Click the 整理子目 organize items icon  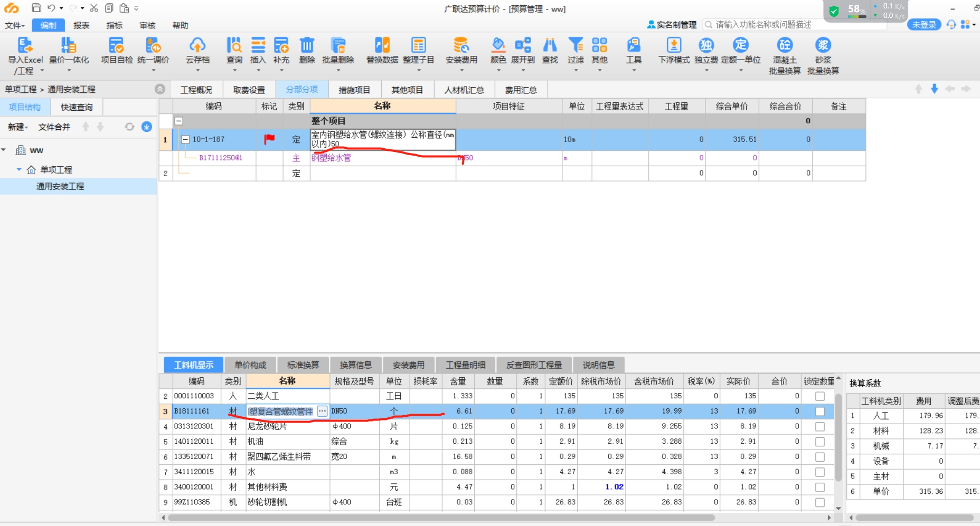click(419, 45)
